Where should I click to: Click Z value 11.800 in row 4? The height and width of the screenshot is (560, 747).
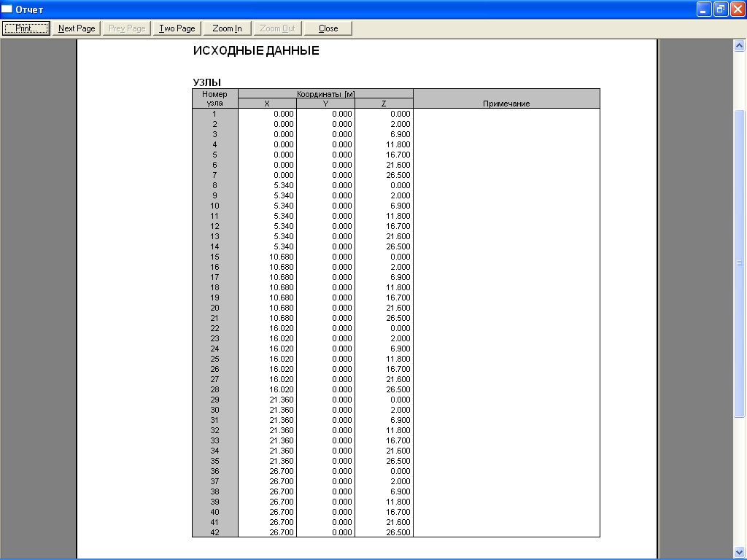(x=398, y=144)
